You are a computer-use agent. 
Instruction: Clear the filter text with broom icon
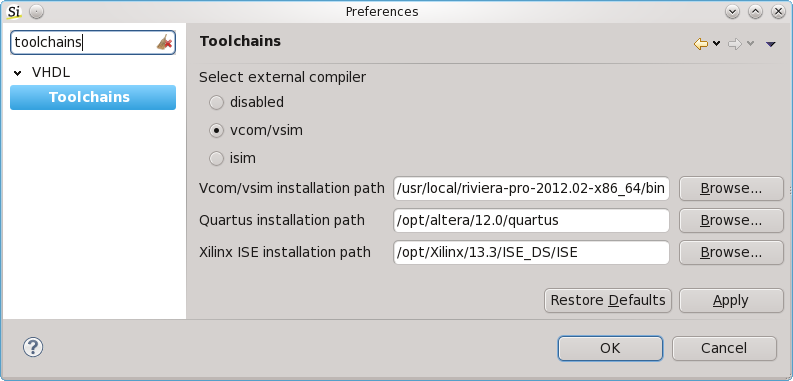165,43
